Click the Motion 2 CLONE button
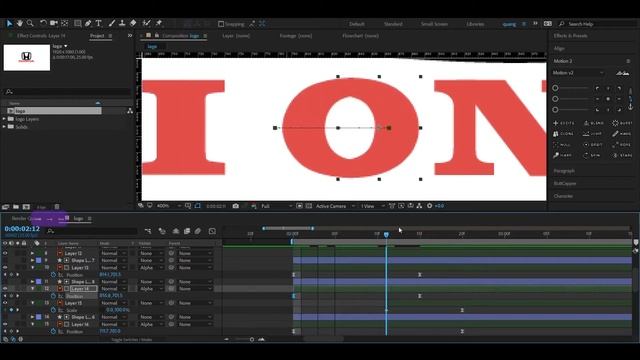The width and height of the screenshot is (640, 360). pos(564,134)
